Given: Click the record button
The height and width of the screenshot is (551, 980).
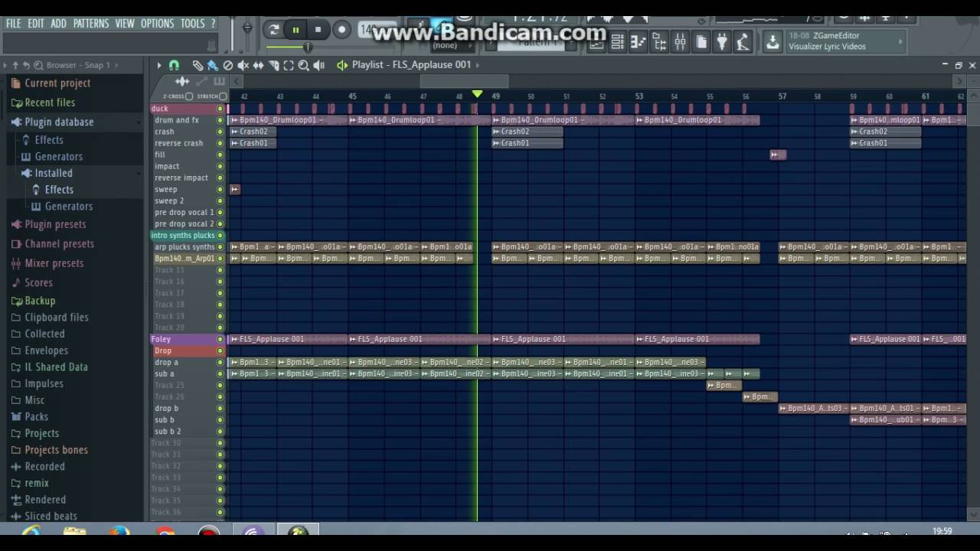Looking at the screenshot, I should pyautogui.click(x=341, y=30).
